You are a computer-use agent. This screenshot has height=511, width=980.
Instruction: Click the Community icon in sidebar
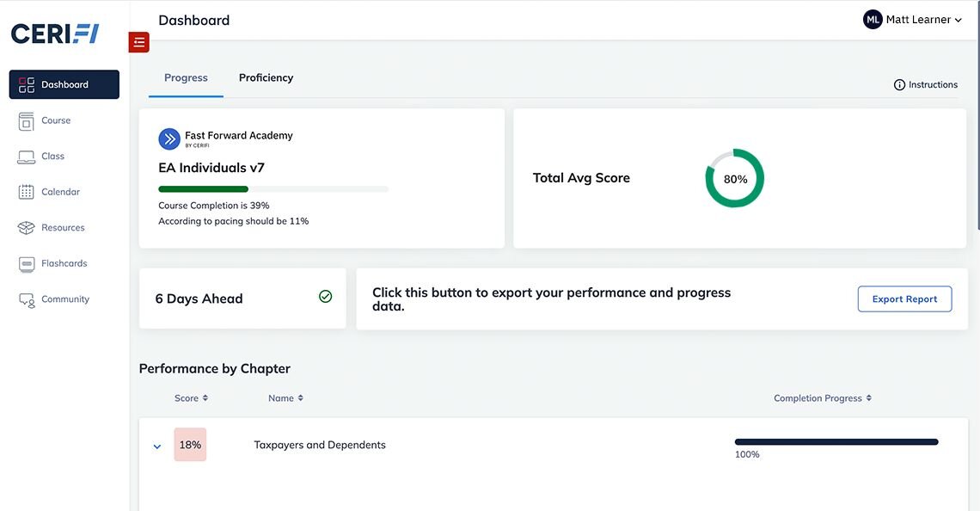[27, 300]
